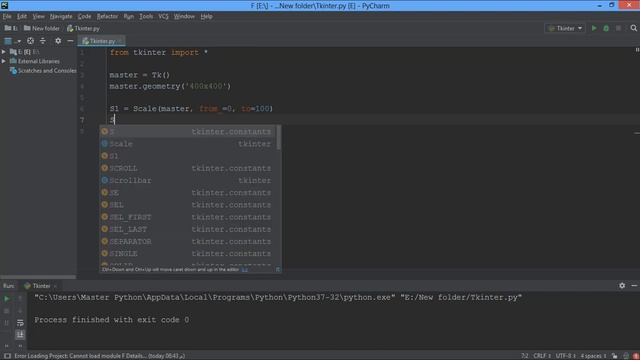
Task: Click New folder breadcrumb in navigation bar
Action: click(x=42, y=28)
